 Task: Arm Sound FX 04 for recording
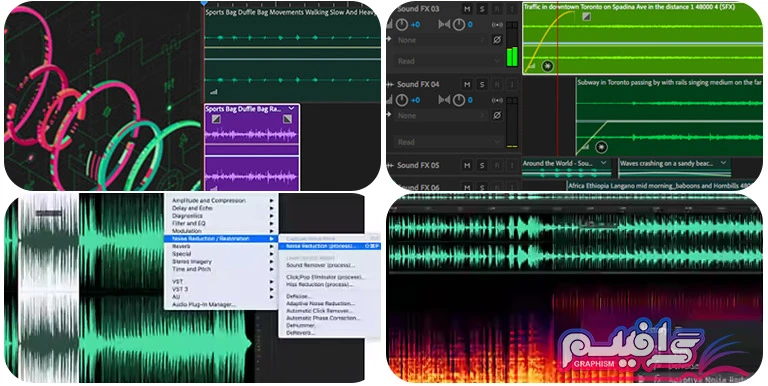click(497, 84)
